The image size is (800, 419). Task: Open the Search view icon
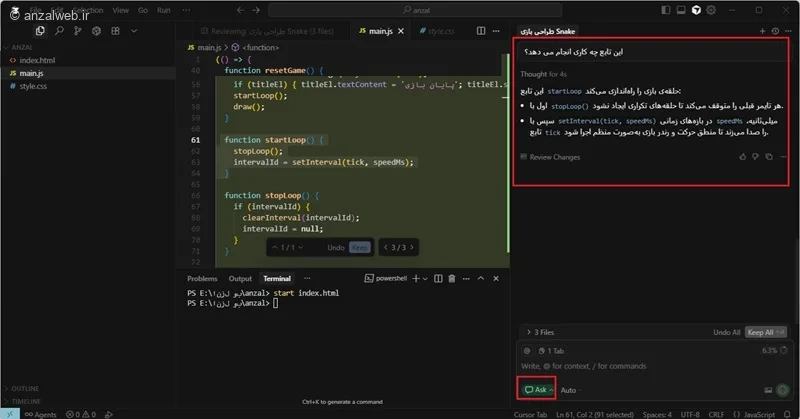59,31
